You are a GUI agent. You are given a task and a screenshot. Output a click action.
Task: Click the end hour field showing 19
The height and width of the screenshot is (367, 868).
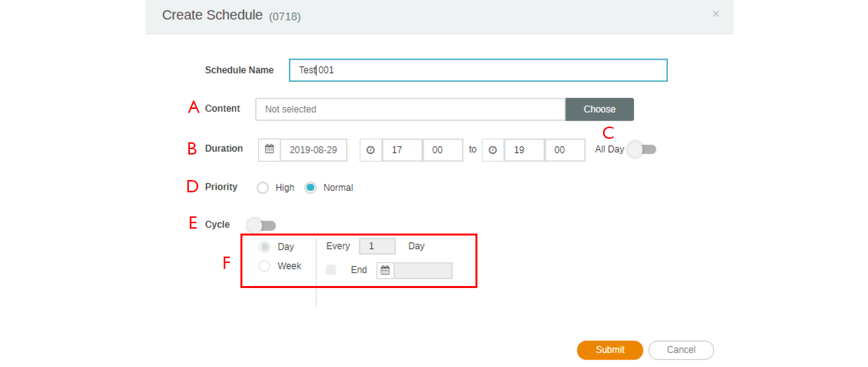point(524,150)
